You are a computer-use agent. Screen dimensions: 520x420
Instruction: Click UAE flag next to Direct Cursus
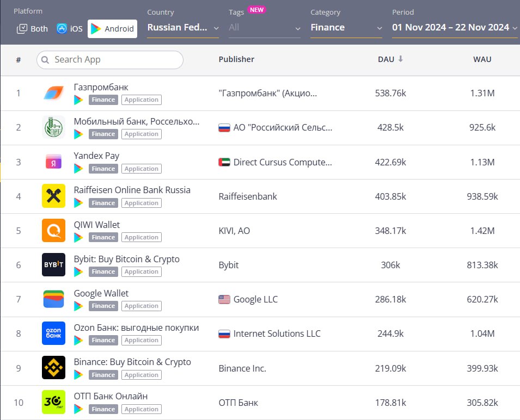pyautogui.click(x=224, y=162)
